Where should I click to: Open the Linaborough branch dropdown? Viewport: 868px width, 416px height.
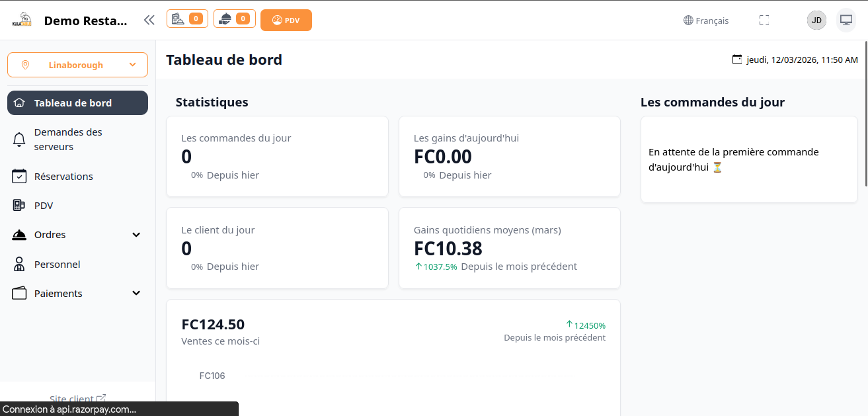click(77, 65)
